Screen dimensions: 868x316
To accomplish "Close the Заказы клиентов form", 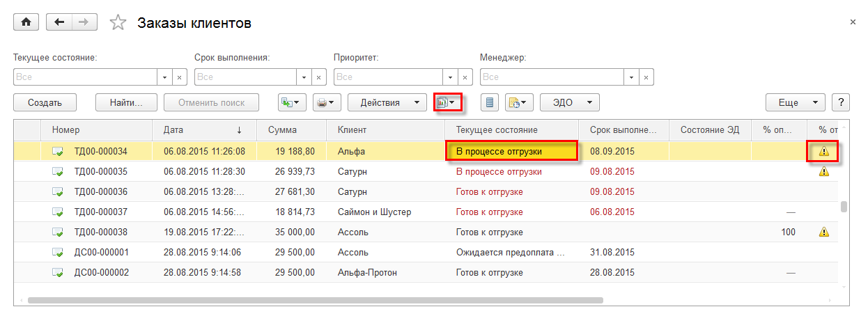I will point(853,22).
